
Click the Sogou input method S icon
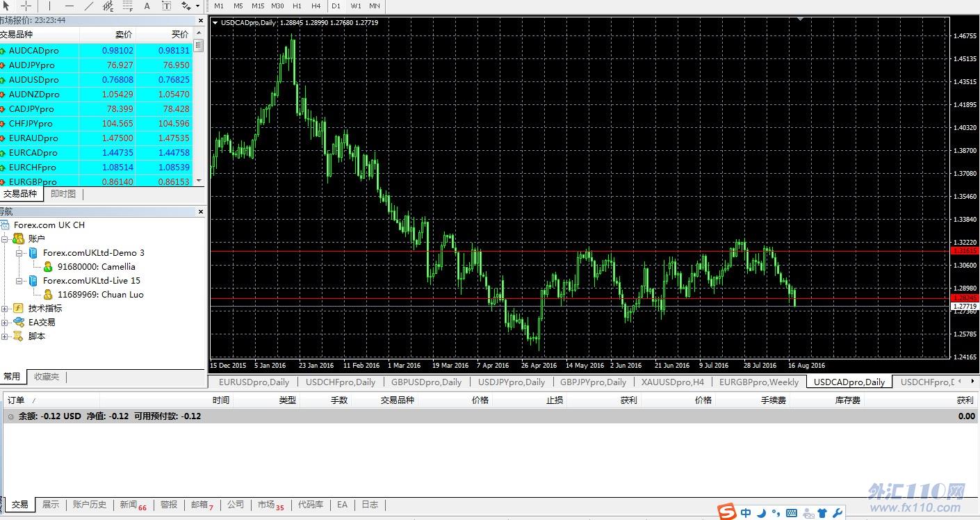point(727,512)
